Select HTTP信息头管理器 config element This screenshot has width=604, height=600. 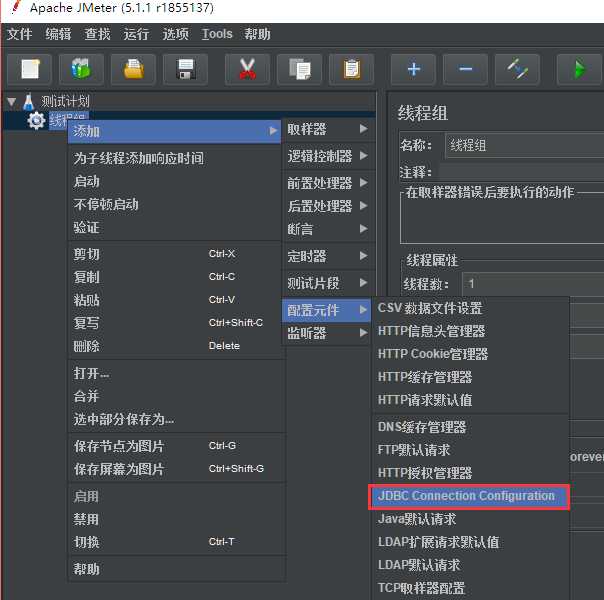471,331
